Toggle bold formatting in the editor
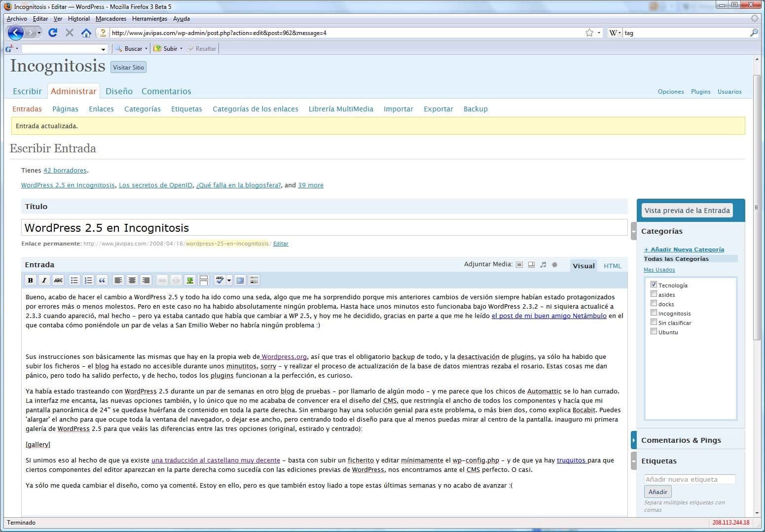 click(31, 281)
